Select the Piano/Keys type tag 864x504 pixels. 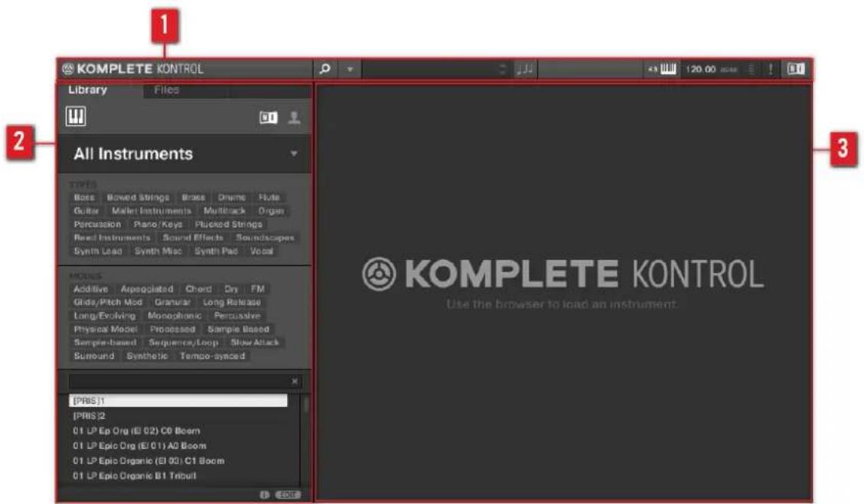158,224
